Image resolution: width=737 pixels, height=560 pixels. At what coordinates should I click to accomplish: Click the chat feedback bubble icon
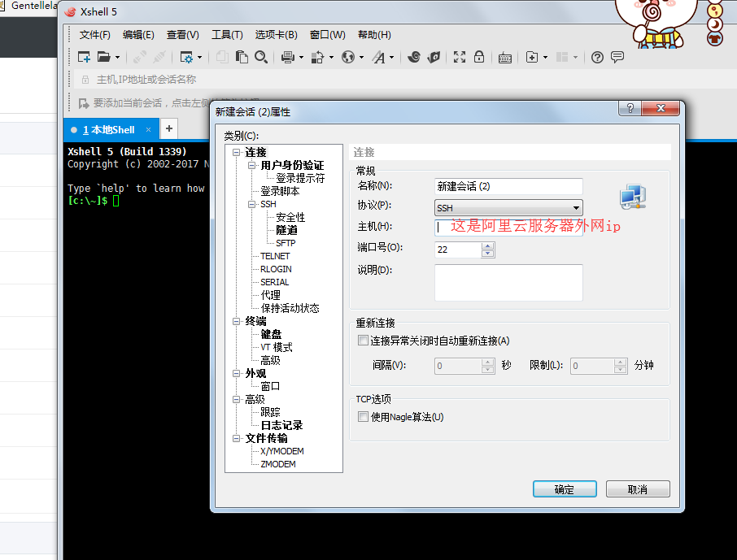coord(617,58)
